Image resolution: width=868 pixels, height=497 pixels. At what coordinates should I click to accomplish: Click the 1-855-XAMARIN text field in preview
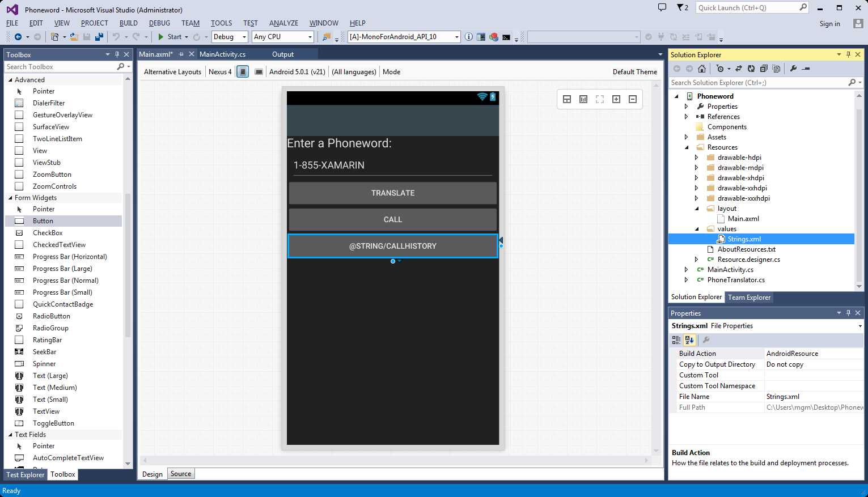[x=393, y=165]
